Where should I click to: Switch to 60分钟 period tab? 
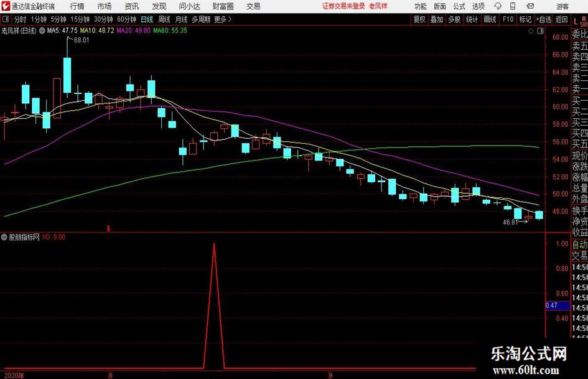(127, 19)
